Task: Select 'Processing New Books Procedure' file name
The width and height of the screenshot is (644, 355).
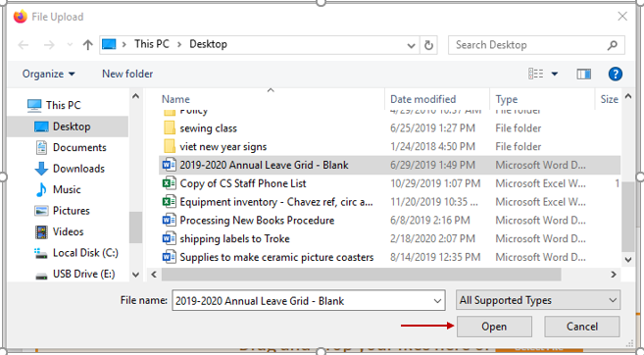Action: click(x=257, y=221)
